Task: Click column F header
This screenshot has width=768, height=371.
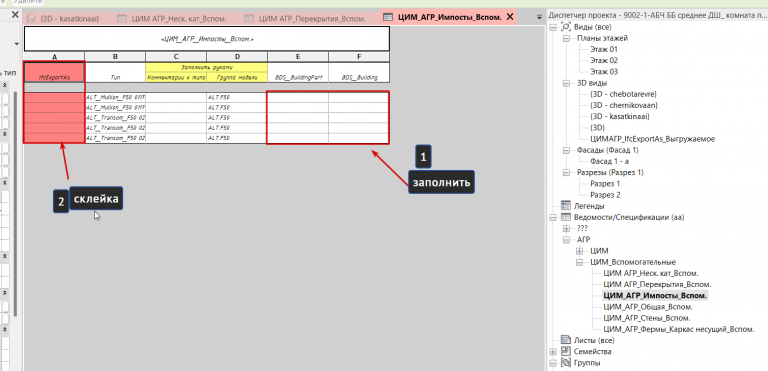Action: [359, 57]
